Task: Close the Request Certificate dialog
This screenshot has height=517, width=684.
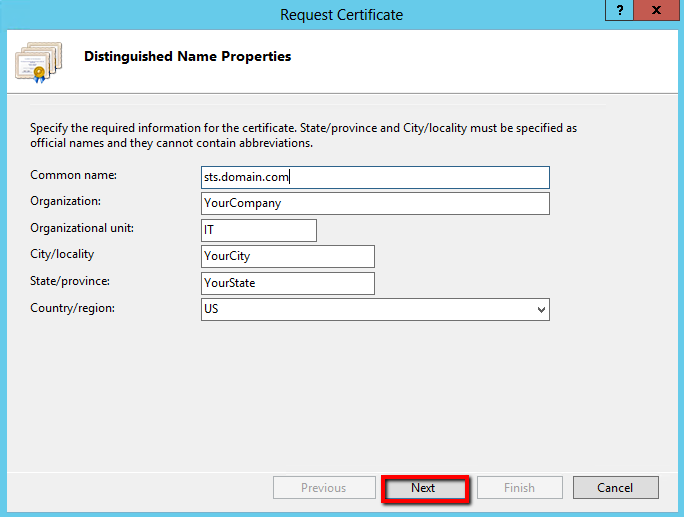Action: pos(656,10)
